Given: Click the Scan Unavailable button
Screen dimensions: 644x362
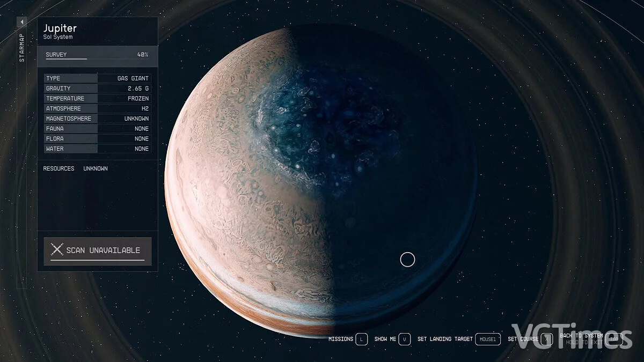Looking at the screenshot, I should pos(98,251).
